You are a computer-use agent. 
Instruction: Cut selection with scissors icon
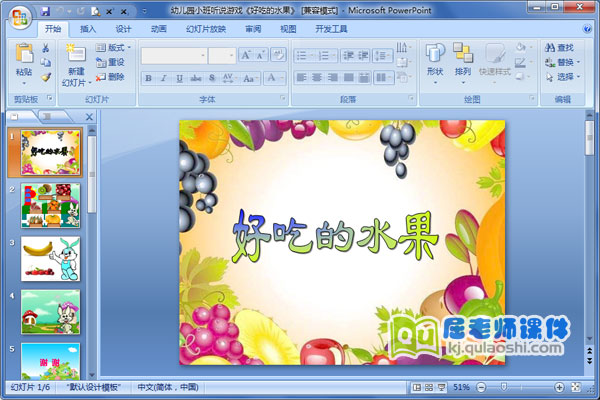tap(46, 48)
